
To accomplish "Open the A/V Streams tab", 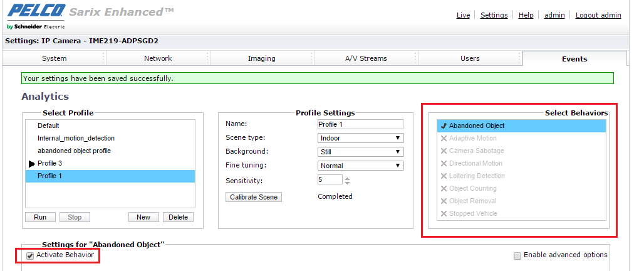I will (x=366, y=58).
